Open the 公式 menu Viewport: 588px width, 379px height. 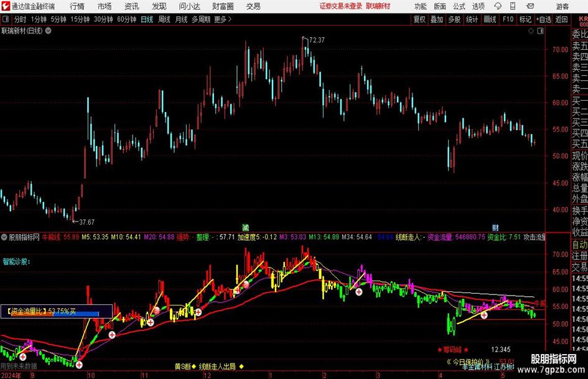click(459, 6)
